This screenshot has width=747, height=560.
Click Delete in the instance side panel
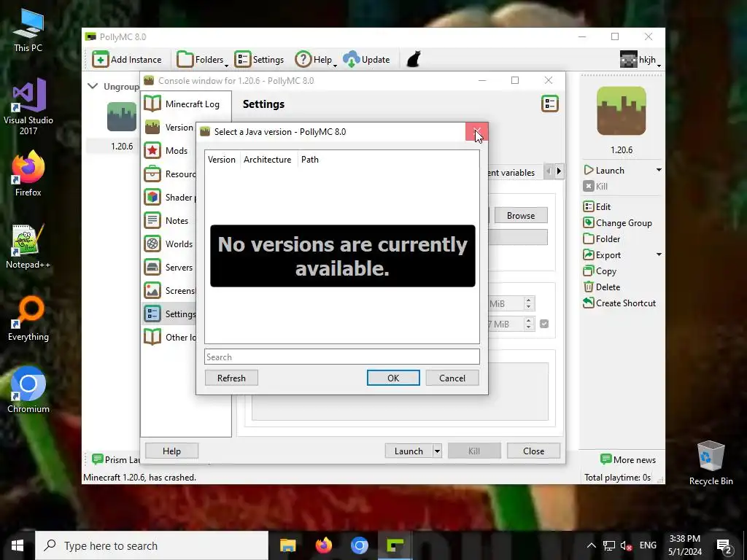coord(602,287)
